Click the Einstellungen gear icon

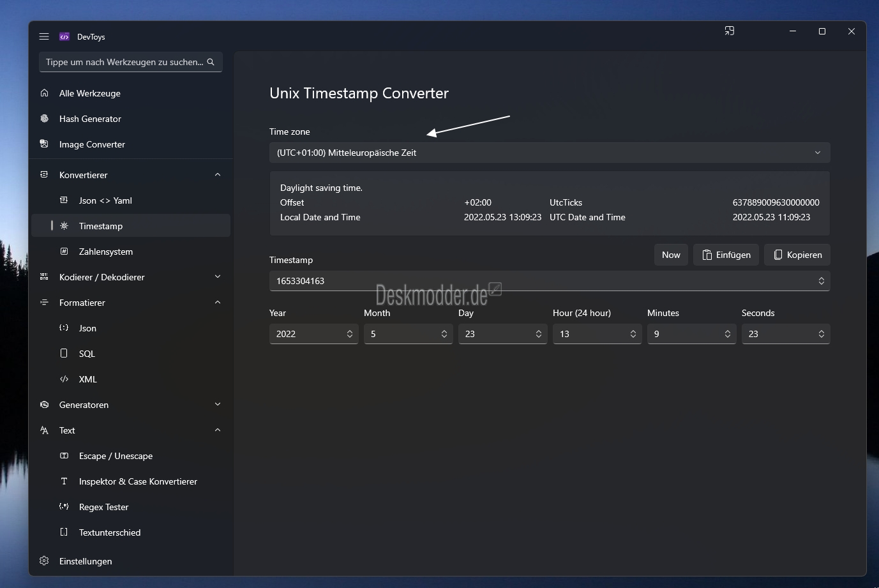(44, 561)
